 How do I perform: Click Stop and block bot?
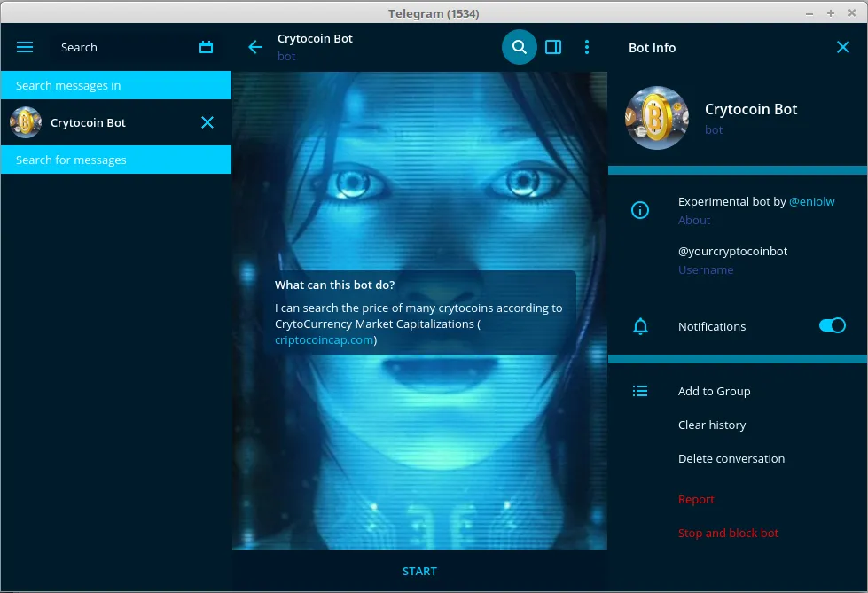pos(728,533)
